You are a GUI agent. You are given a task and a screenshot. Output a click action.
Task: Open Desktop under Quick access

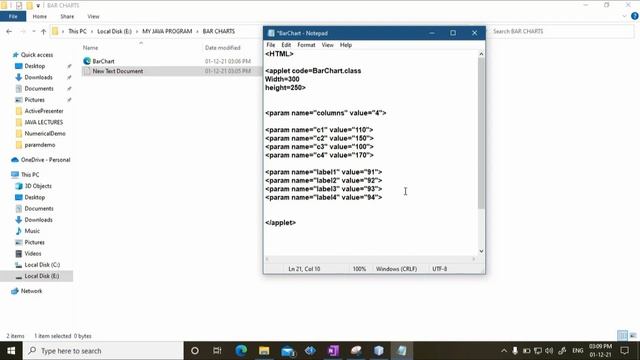click(x=34, y=66)
